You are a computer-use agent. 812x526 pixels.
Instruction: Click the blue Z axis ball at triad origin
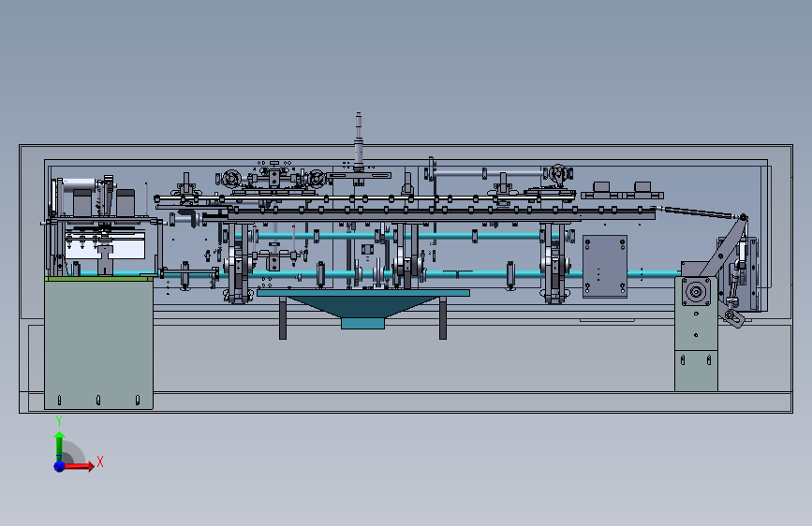(x=59, y=466)
